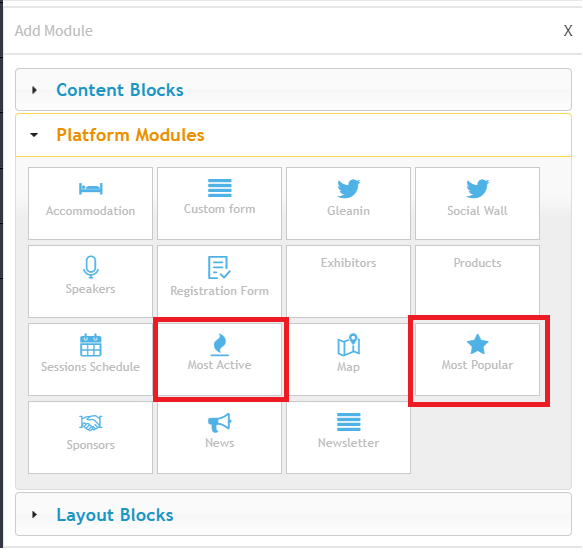Pick the Sessions Schedule calendar icon
This screenshot has height=552, width=583.
pos(90,345)
